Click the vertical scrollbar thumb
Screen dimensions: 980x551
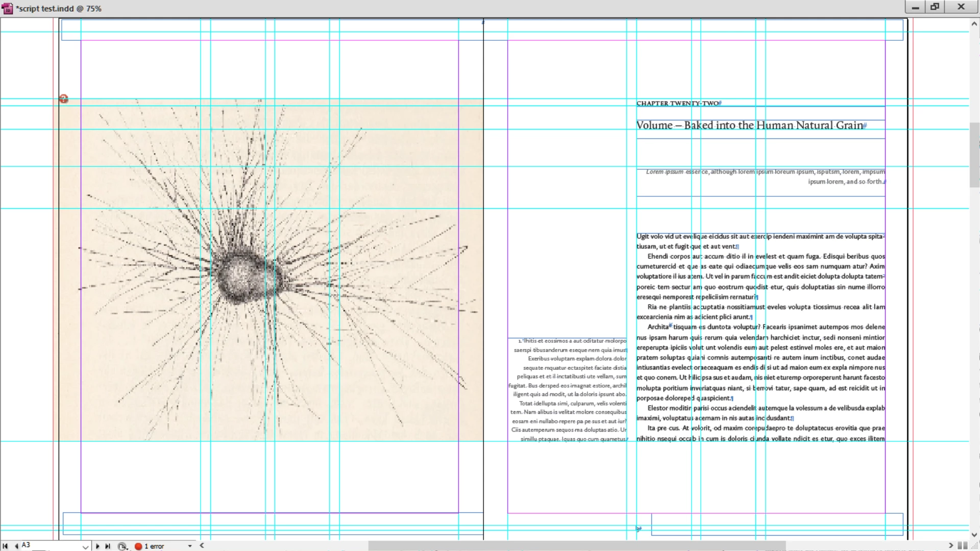pyautogui.click(x=974, y=155)
